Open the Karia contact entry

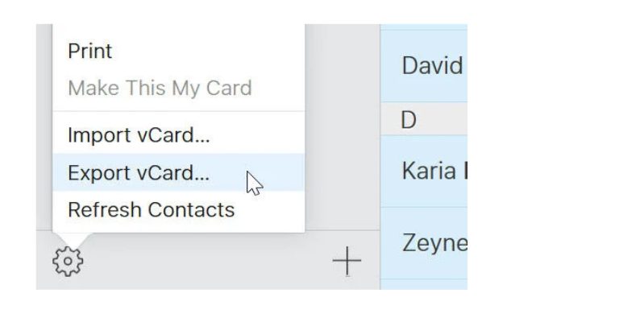[x=424, y=171]
